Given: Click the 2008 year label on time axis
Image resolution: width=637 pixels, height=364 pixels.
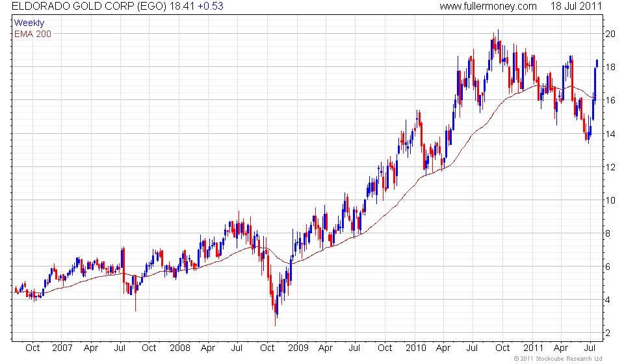Looking at the screenshot, I should click(180, 348).
